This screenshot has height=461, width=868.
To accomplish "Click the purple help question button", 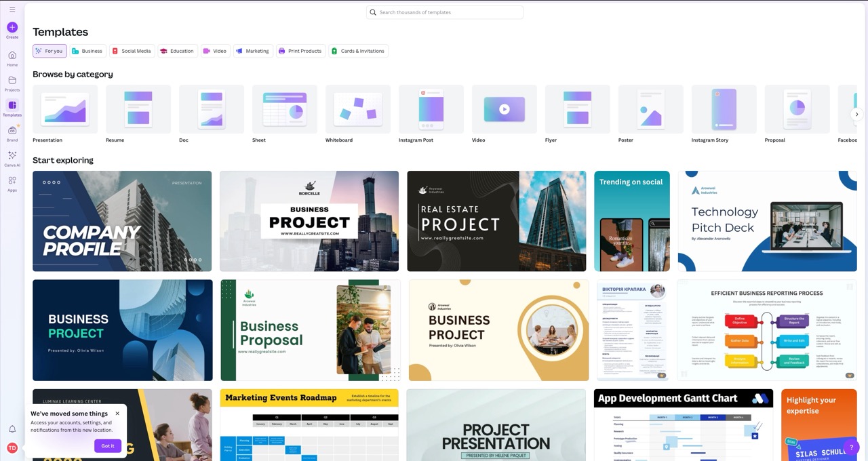I will pyautogui.click(x=852, y=447).
